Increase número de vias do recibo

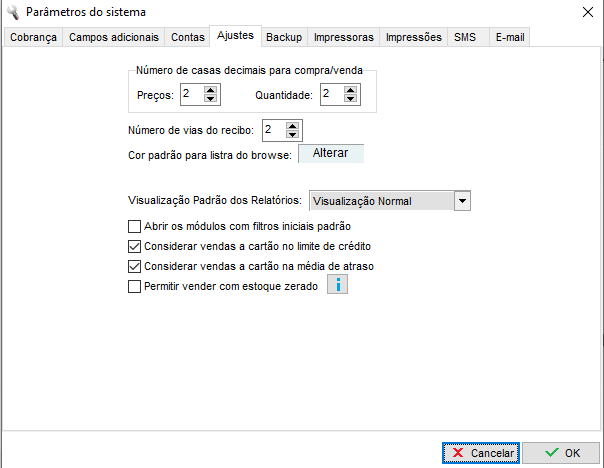(292, 125)
